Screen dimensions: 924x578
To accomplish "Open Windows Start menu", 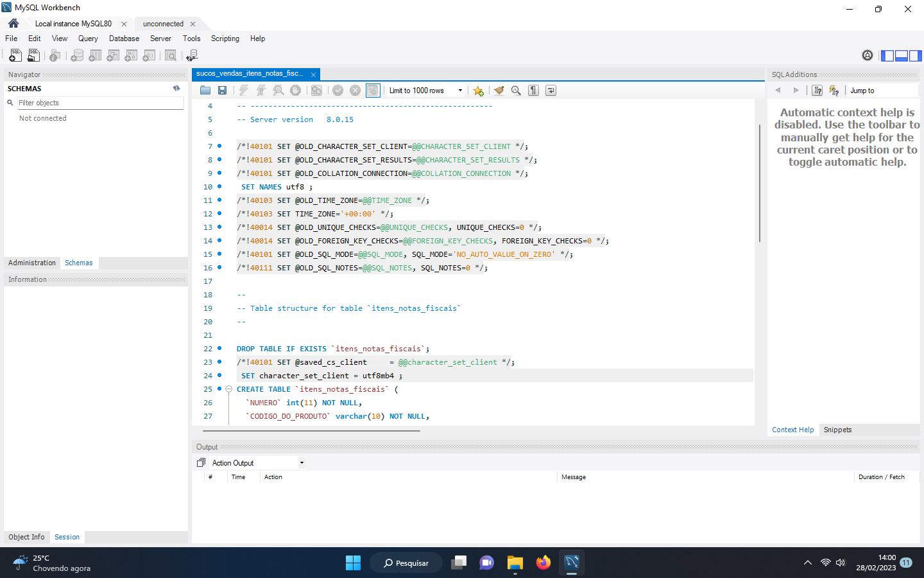I will 353,563.
